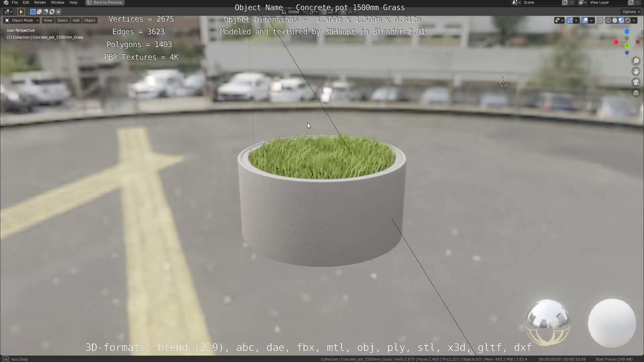Viewport: 644px width, 362px height.
Task: Toggle X-Ray mode icon
Action: (600, 20)
